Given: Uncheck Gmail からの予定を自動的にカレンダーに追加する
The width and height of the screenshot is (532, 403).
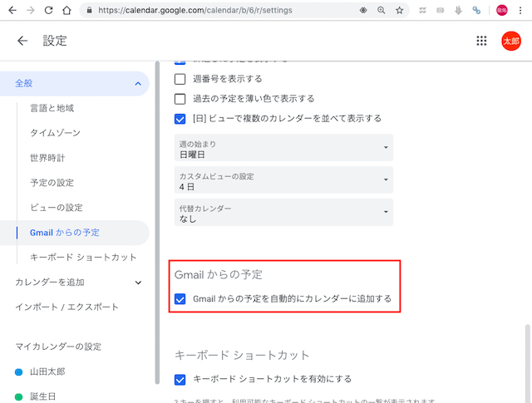Looking at the screenshot, I should 180,299.
